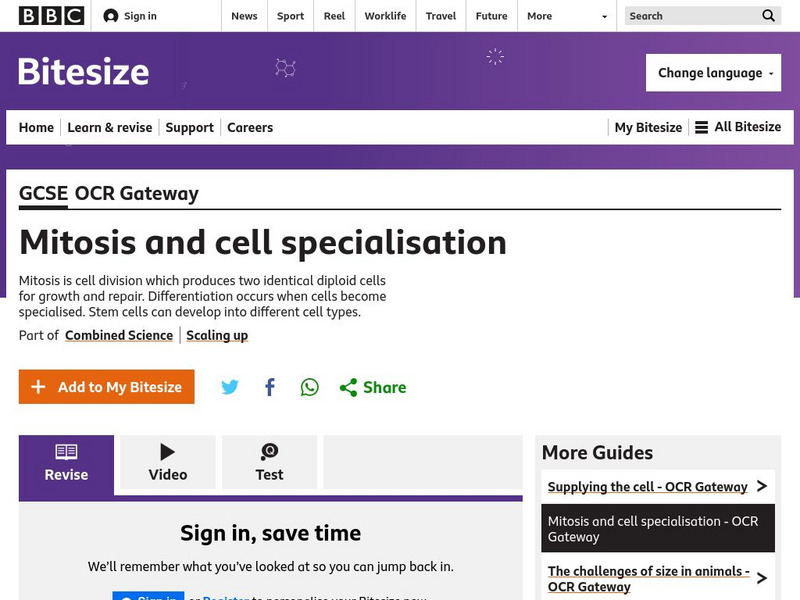800x600 pixels.
Task: Click the search magnifier icon
Action: tap(768, 16)
